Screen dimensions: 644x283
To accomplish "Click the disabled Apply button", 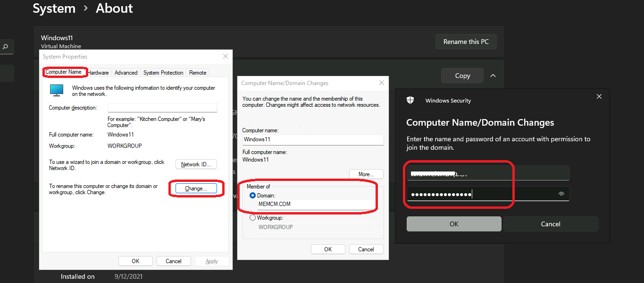I will coord(212,261).
